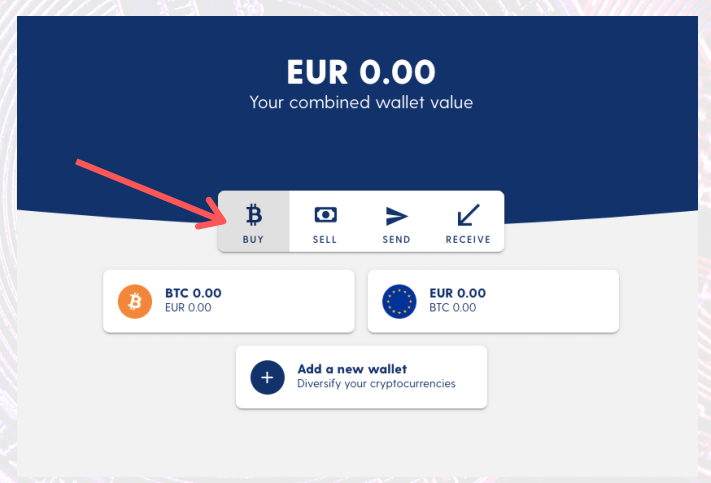Click Diversify your cryptocurrencies text

pyautogui.click(x=376, y=384)
